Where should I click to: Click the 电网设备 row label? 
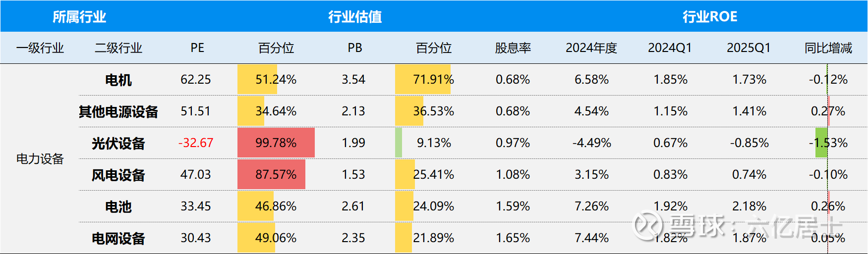pos(118,238)
